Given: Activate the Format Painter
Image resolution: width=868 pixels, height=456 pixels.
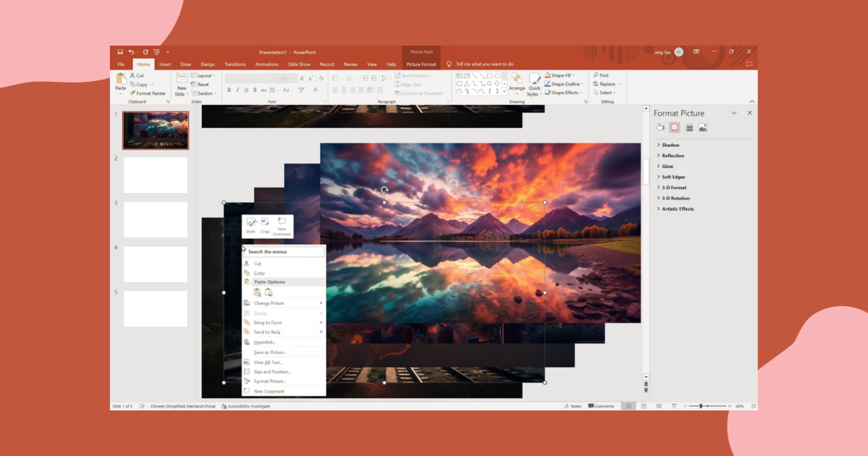Looking at the screenshot, I should (148, 93).
